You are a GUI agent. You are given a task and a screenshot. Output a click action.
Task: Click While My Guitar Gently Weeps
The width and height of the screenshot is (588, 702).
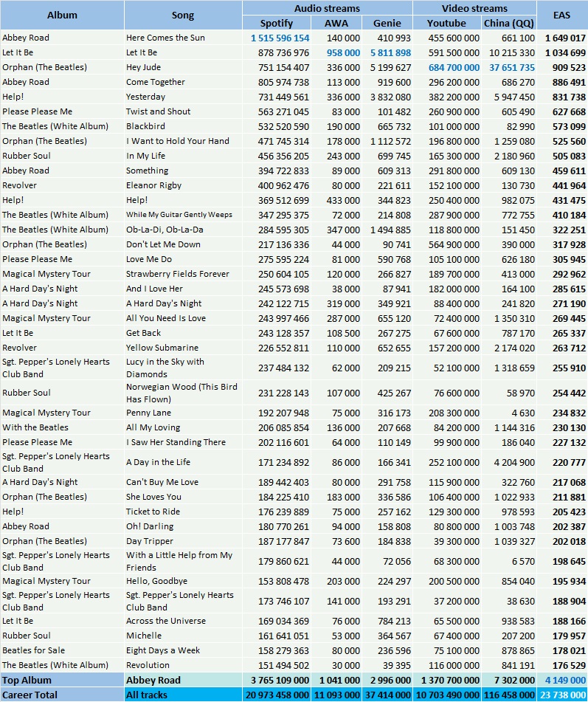[183, 215]
